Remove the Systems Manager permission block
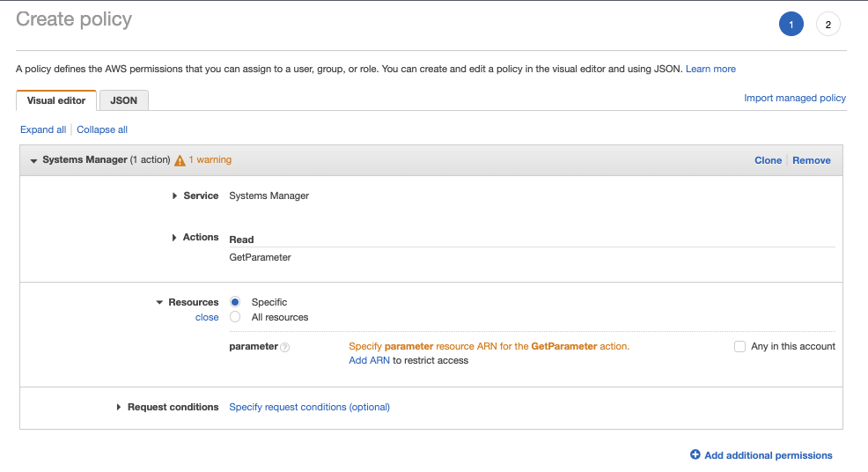Image resolution: width=868 pixels, height=472 pixels. pos(812,160)
